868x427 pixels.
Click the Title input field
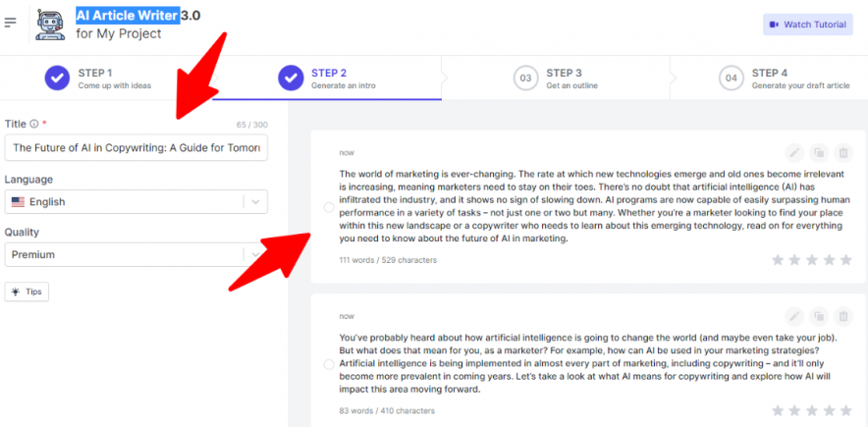136,148
